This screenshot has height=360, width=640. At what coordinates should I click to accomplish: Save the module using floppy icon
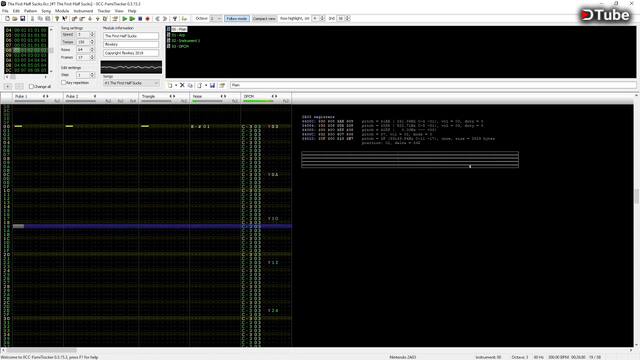pos(22,19)
